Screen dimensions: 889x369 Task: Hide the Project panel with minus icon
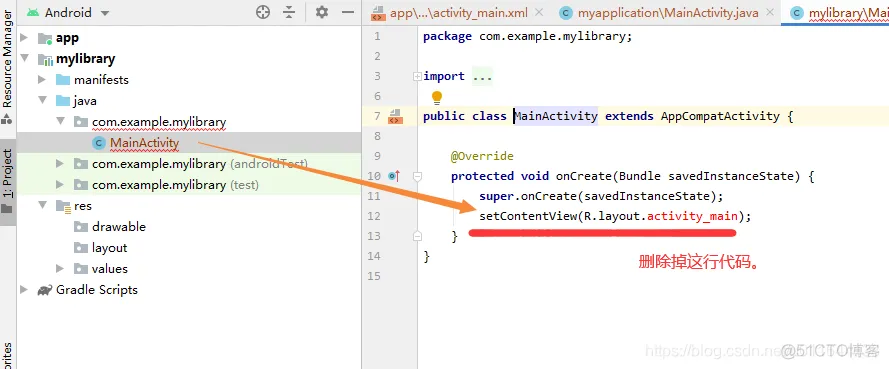click(349, 12)
